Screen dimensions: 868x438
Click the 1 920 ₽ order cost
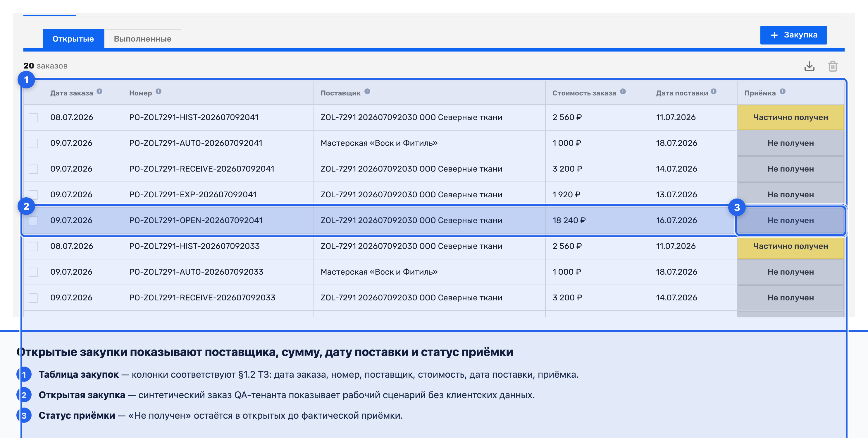[566, 195]
